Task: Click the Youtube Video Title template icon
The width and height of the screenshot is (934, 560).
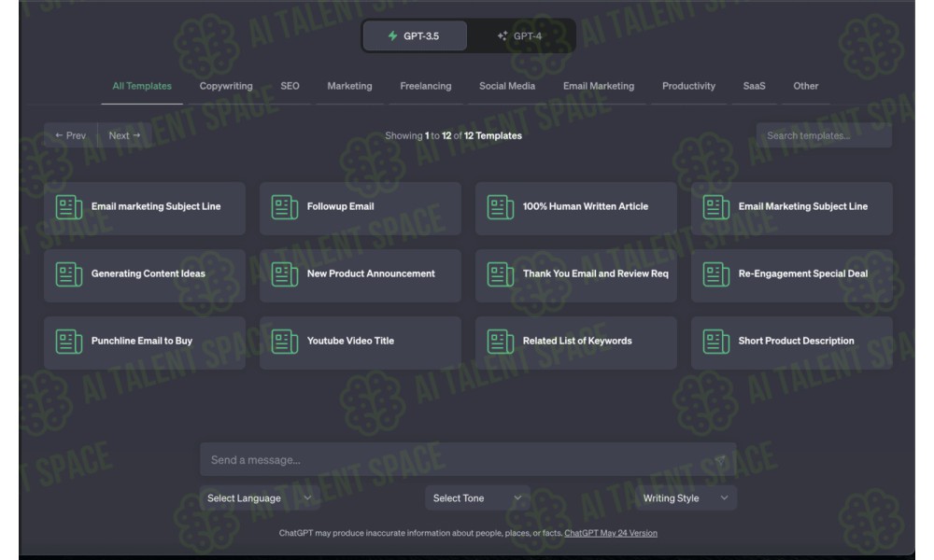Action: pos(284,342)
